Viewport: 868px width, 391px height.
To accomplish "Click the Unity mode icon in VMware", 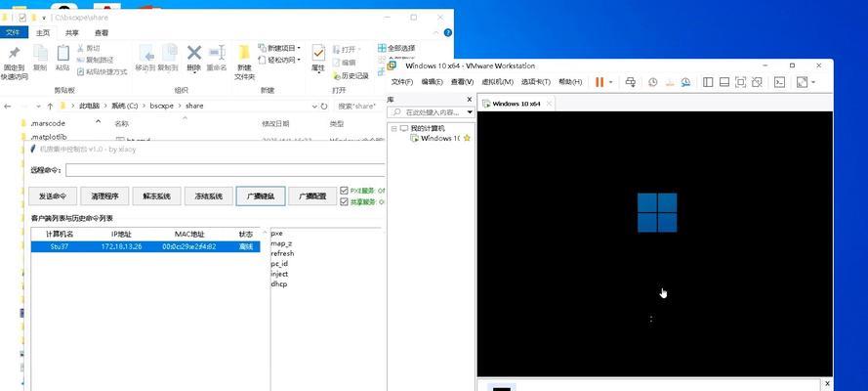I will click(757, 82).
